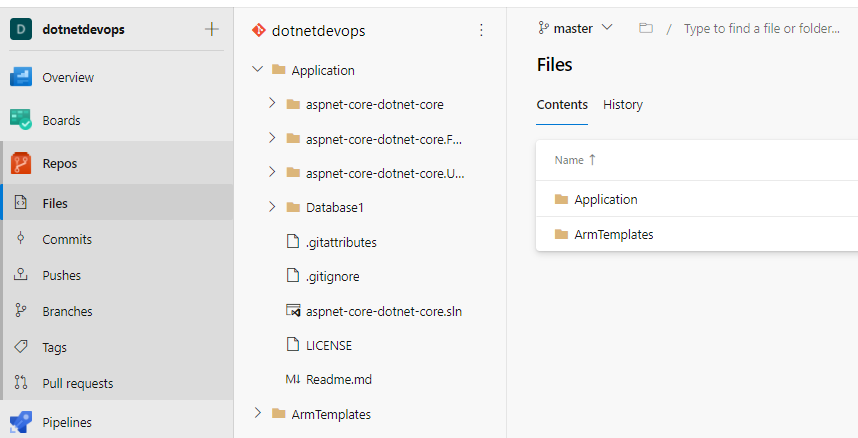Screen dimensions: 858x438
Task: Click the file path search field
Action: [762, 29]
